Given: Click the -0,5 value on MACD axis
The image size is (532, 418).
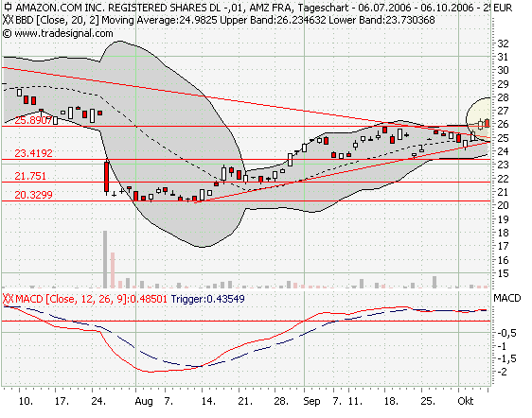Looking at the screenshot, I should click(x=506, y=333).
